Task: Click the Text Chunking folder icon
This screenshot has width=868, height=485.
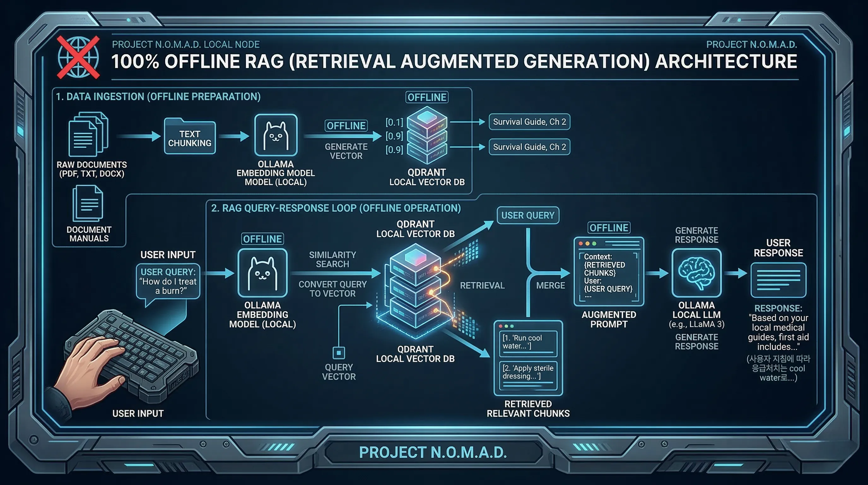Action: [x=190, y=137]
